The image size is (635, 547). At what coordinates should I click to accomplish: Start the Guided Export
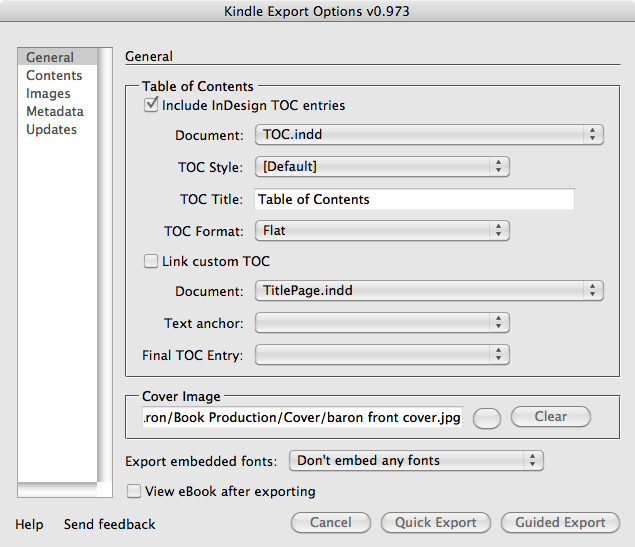coord(560,522)
